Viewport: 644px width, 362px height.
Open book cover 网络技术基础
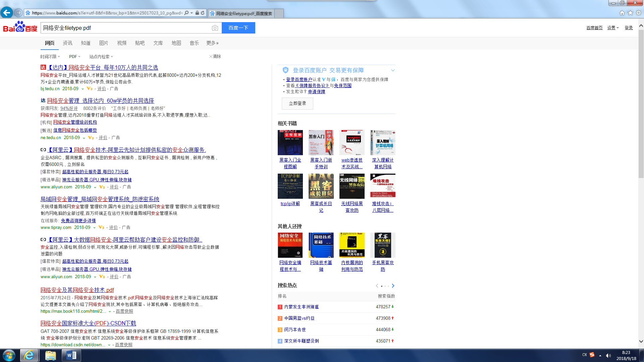[x=321, y=245]
